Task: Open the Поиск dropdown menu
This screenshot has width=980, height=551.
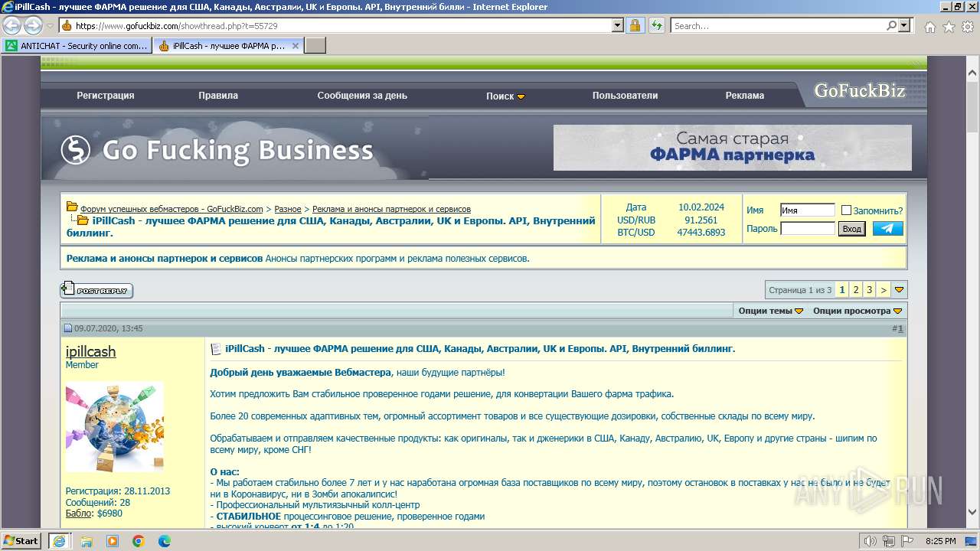Action: [505, 96]
